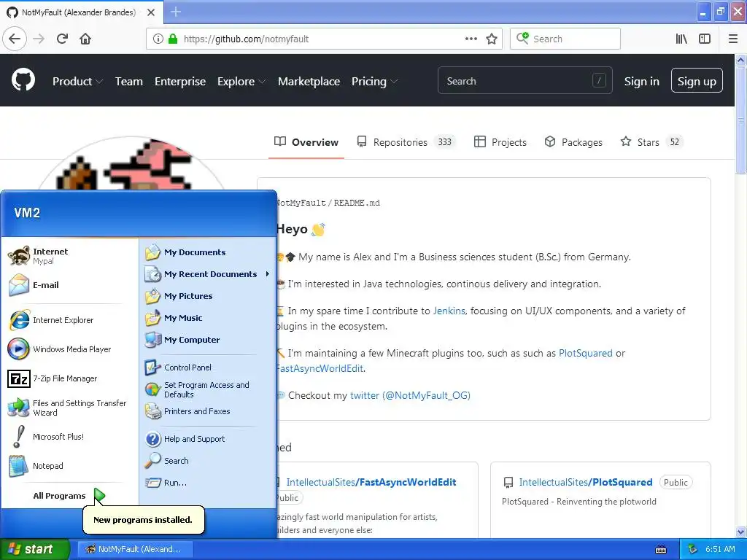This screenshot has width=747, height=560.
Task: Open the hamburger application menu
Action: (x=733, y=39)
